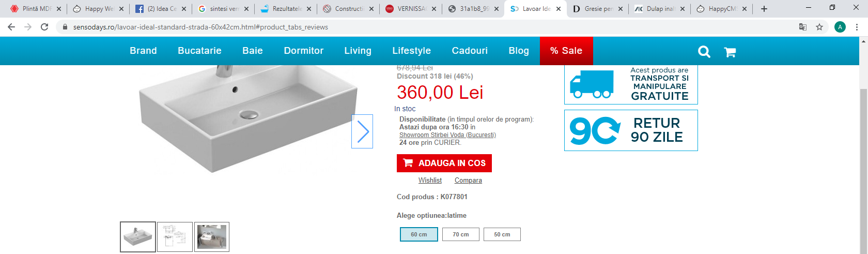
Task: Open the user profile avatar
Action: pyautogui.click(x=840, y=27)
